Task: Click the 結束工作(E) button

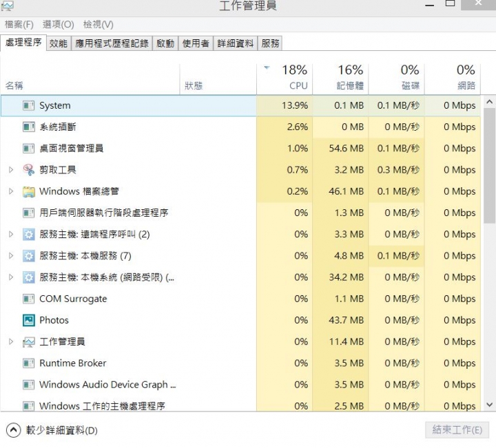Action: pyautogui.click(x=457, y=429)
